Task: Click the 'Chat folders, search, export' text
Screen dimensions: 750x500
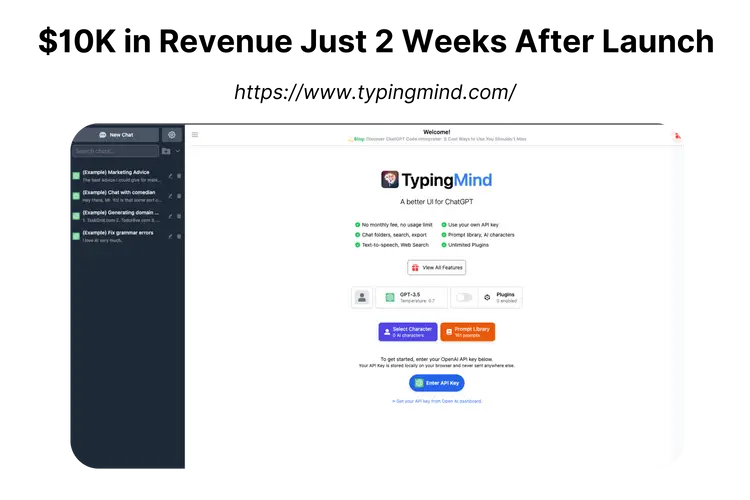Action: pos(394,235)
